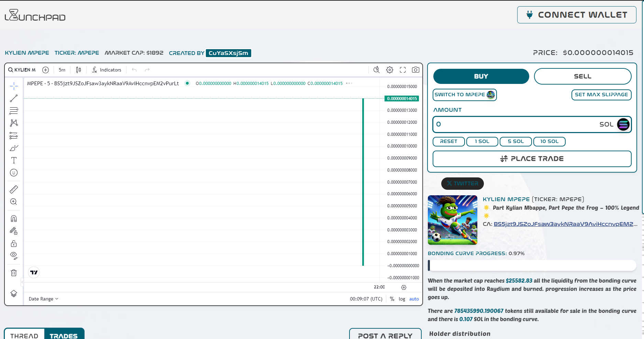Open creator profile CuYaSXsjSm

pos(229,53)
